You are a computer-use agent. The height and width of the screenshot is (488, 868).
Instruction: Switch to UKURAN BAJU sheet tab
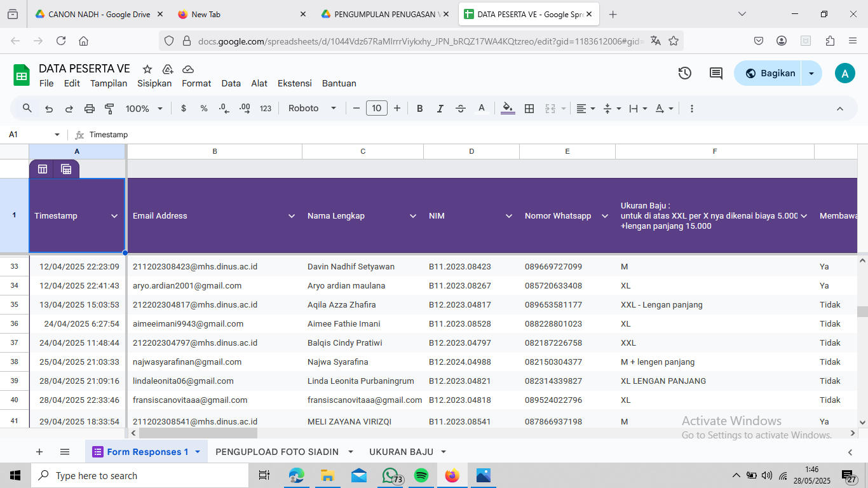401,452
